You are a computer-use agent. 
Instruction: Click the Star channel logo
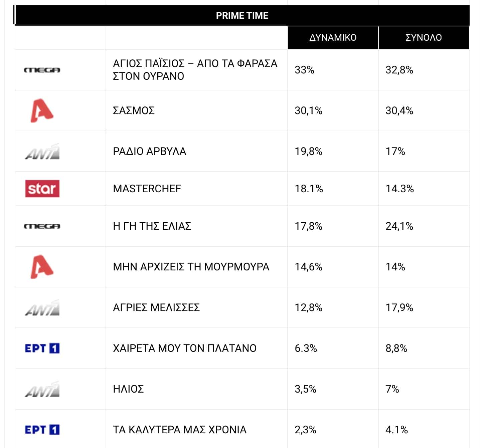coord(42,189)
